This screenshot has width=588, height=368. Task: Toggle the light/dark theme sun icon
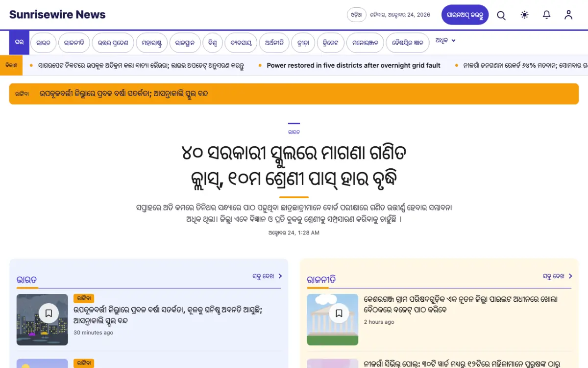click(524, 15)
